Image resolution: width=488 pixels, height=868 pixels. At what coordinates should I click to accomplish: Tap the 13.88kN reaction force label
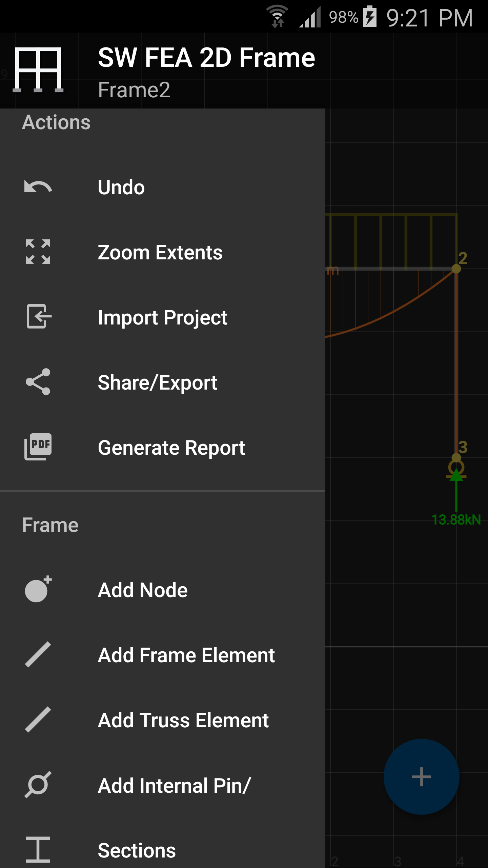456,520
